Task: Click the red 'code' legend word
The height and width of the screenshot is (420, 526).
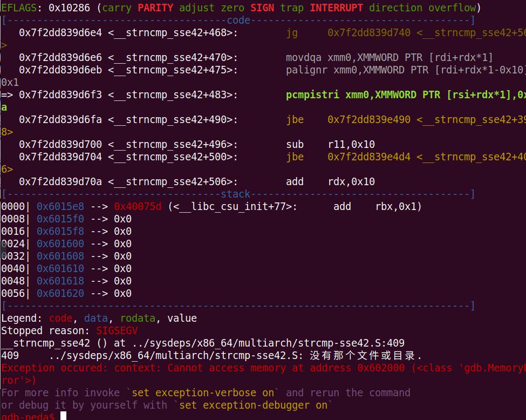Action: point(61,319)
